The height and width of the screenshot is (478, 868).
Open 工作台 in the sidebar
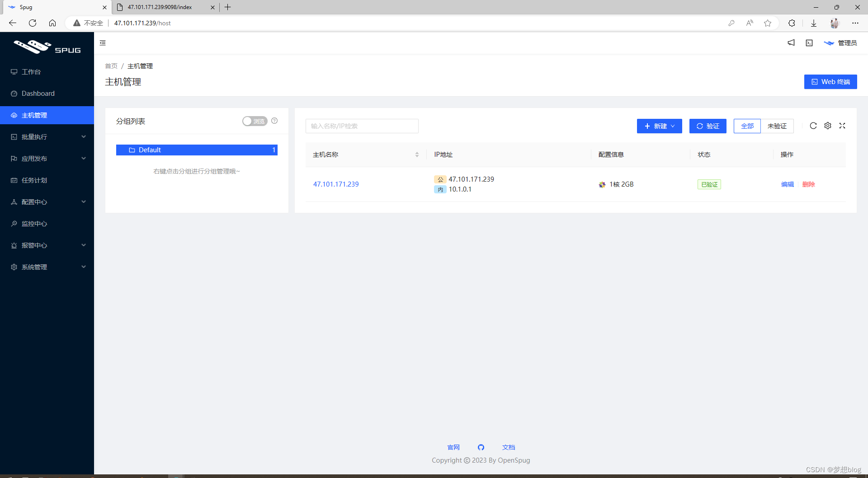click(47, 72)
